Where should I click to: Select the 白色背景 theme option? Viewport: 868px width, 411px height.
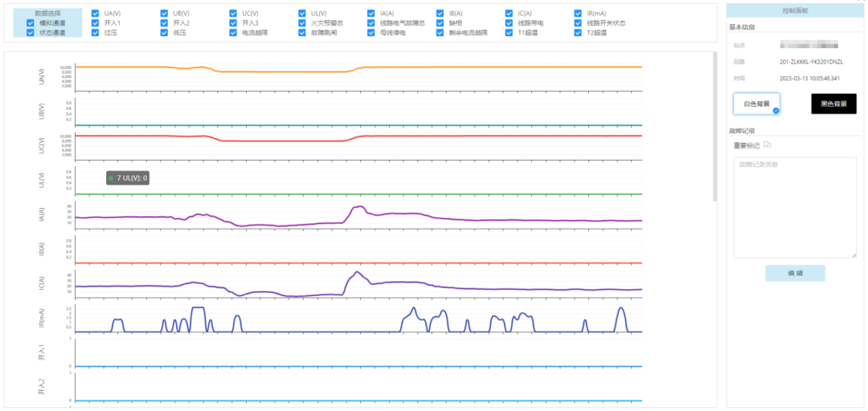pyautogui.click(x=756, y=104)
